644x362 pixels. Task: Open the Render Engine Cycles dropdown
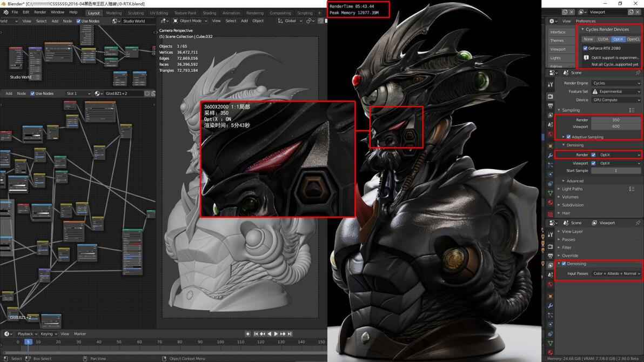[x=616, y=83]
